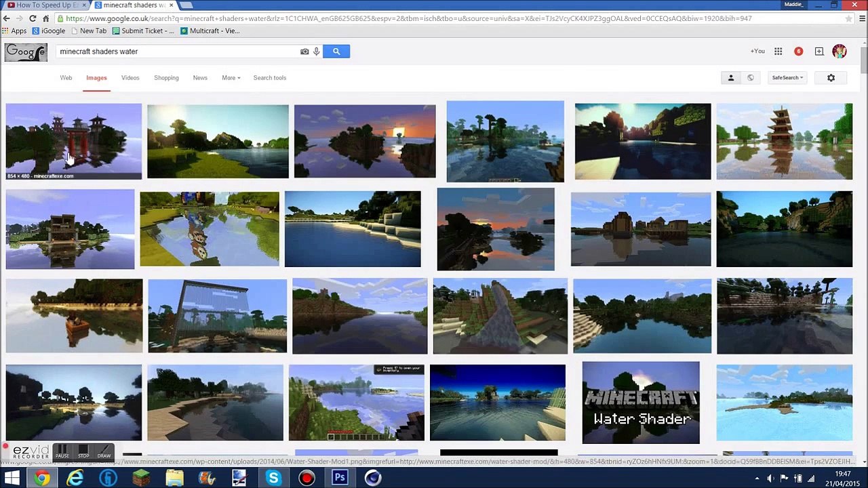
Task: Show hidden system tray icons arrow
Action: pos(757,479)
